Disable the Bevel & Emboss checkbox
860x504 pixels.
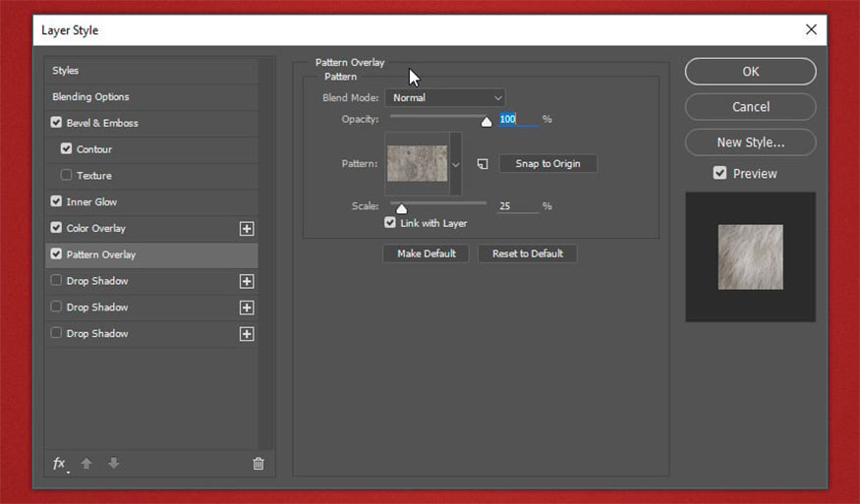(56, 123)
